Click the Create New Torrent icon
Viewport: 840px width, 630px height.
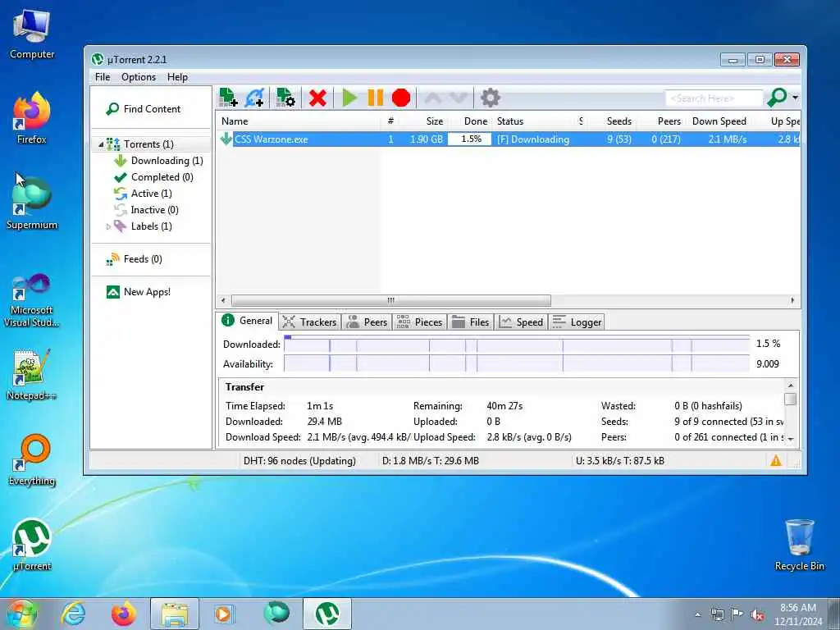click(x=285, y=98)
